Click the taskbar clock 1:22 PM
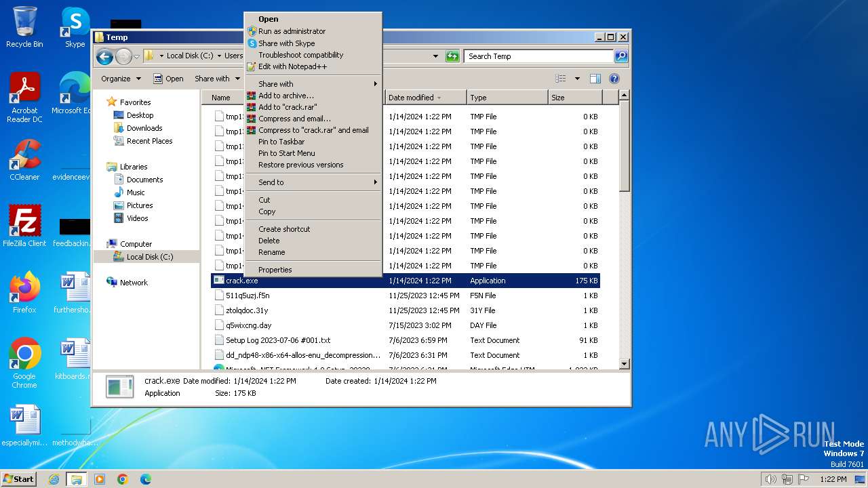 pyautogui.click(x=833, y=479)
